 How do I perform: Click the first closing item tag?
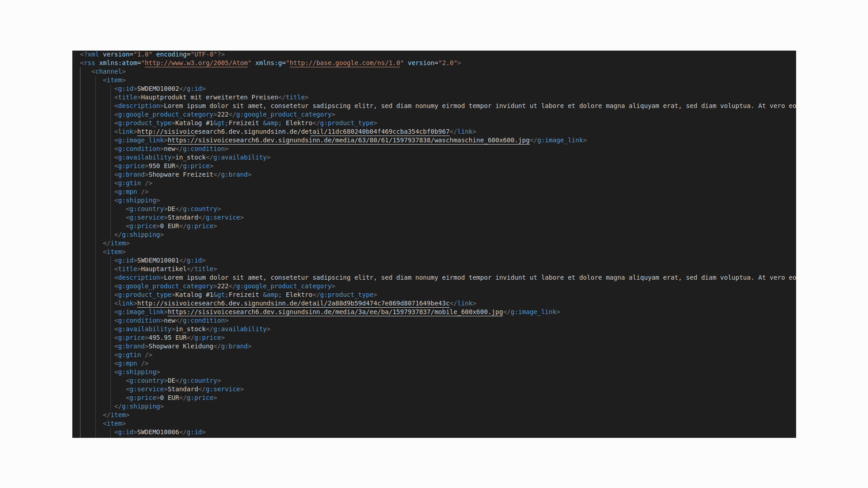click(116, 243)
